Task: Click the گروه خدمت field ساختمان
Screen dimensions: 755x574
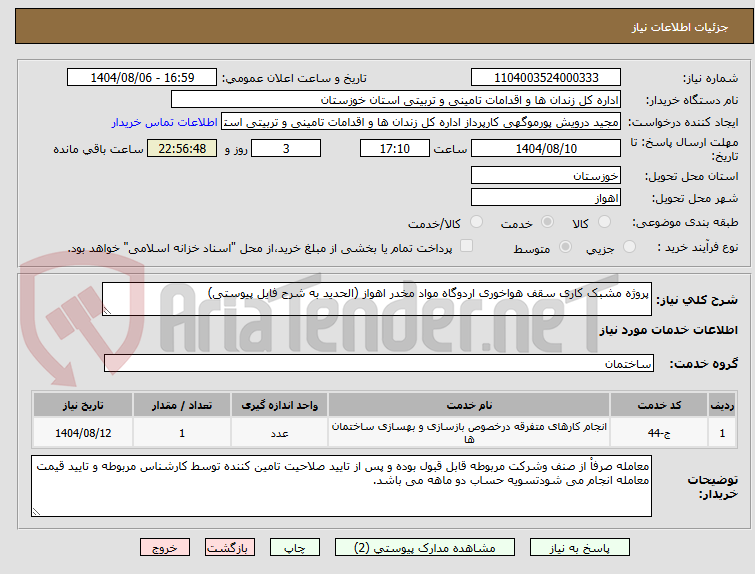Action: coord(378,363)
